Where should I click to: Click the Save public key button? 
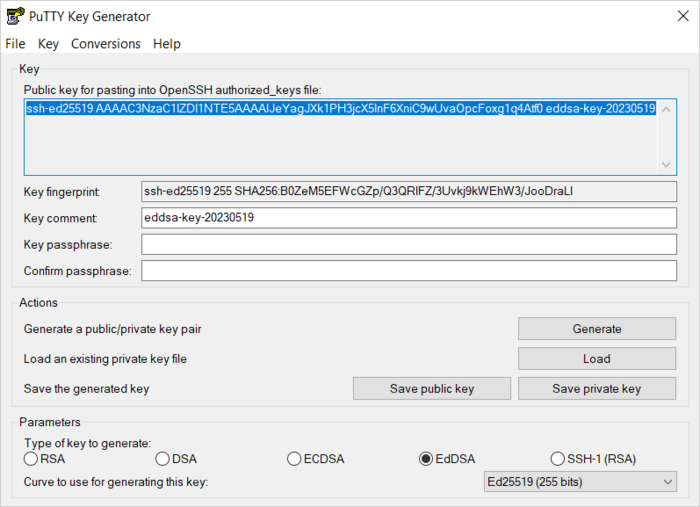click(x=432, y=388)
